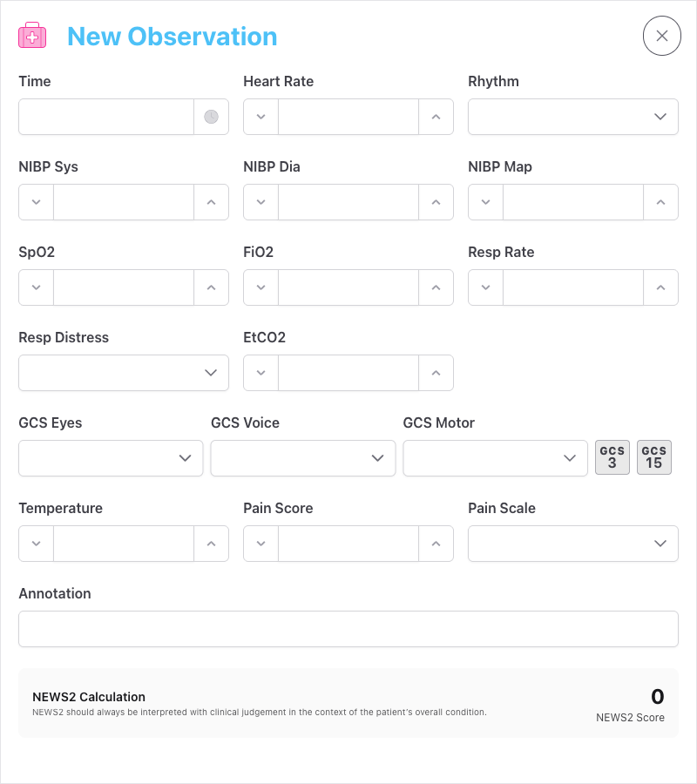Viewport: 697px width, 784px height.
Task: Decrease the NIBP Dia value
Action: click(261, 202)
